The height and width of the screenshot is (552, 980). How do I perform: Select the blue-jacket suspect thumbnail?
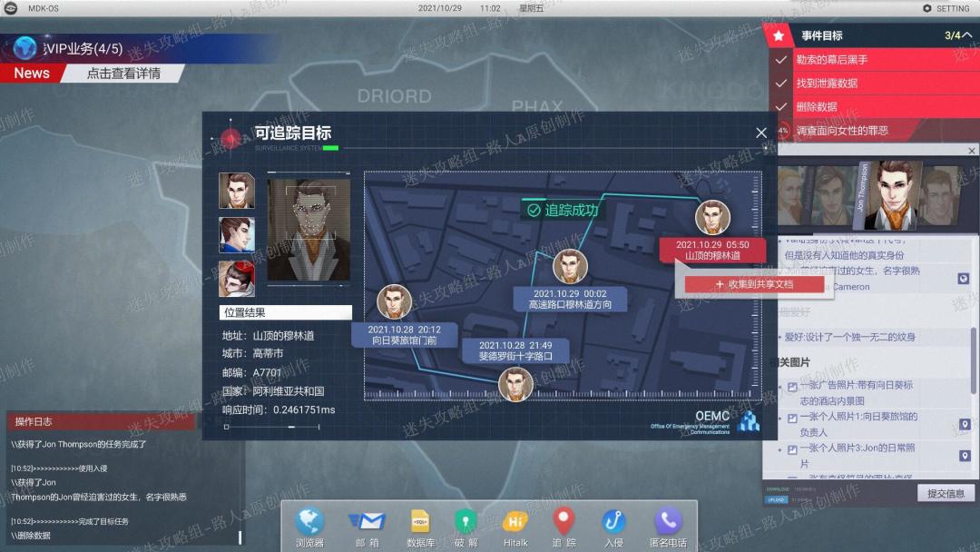(x=237, y=234)
